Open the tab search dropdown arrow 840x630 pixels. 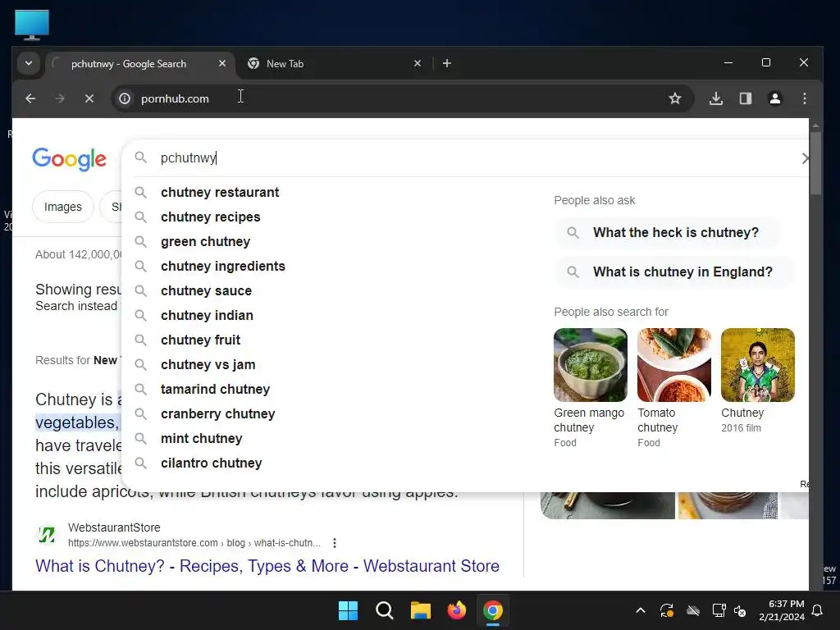click(29, 64)
